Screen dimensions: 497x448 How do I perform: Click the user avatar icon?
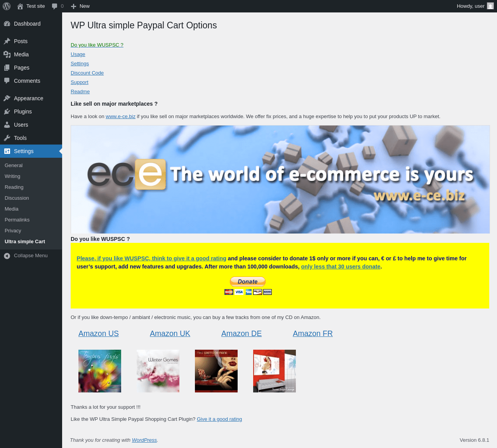490,6
